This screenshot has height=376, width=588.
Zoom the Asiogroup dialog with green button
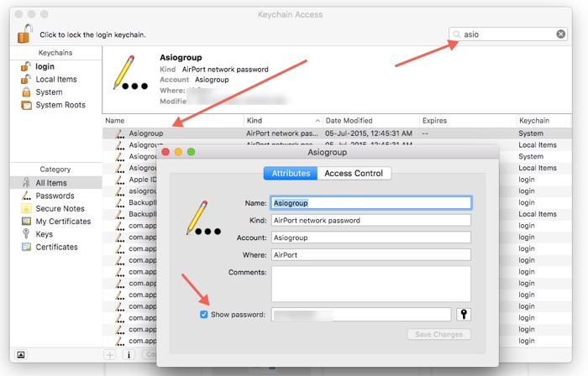click(191, 152)
